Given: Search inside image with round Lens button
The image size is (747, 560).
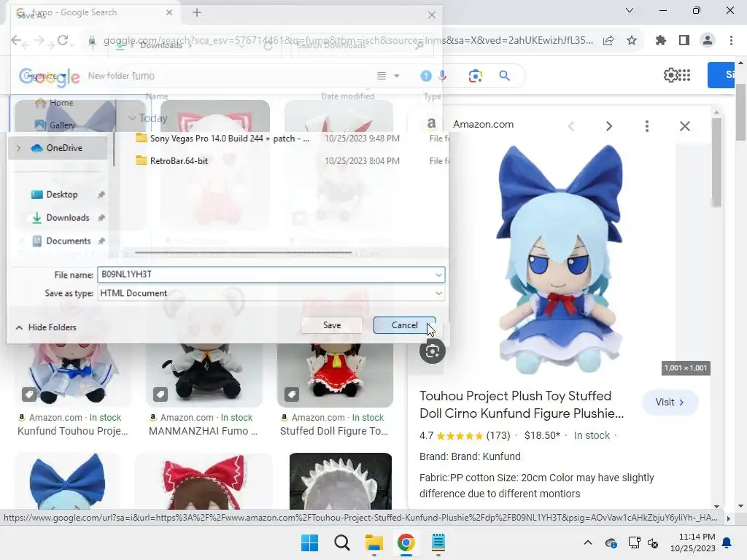Looking at the screenshot, I should click(432, 351).
